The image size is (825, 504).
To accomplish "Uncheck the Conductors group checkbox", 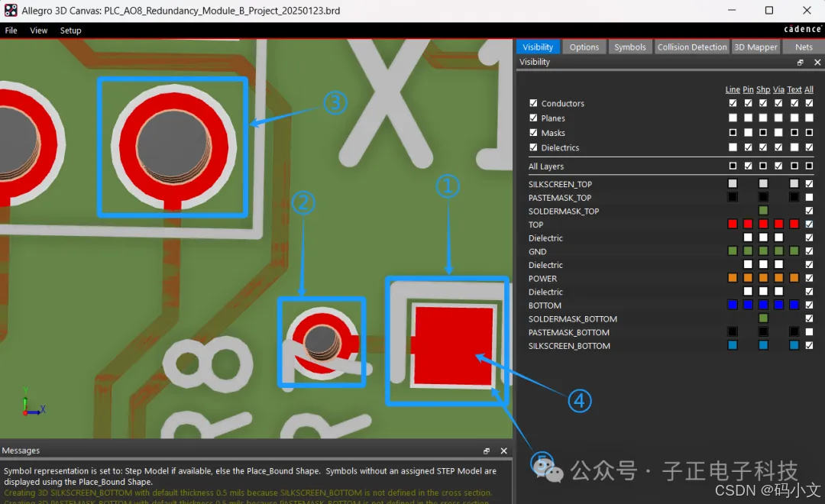I will pyautogui.click(x=533, y=103).
